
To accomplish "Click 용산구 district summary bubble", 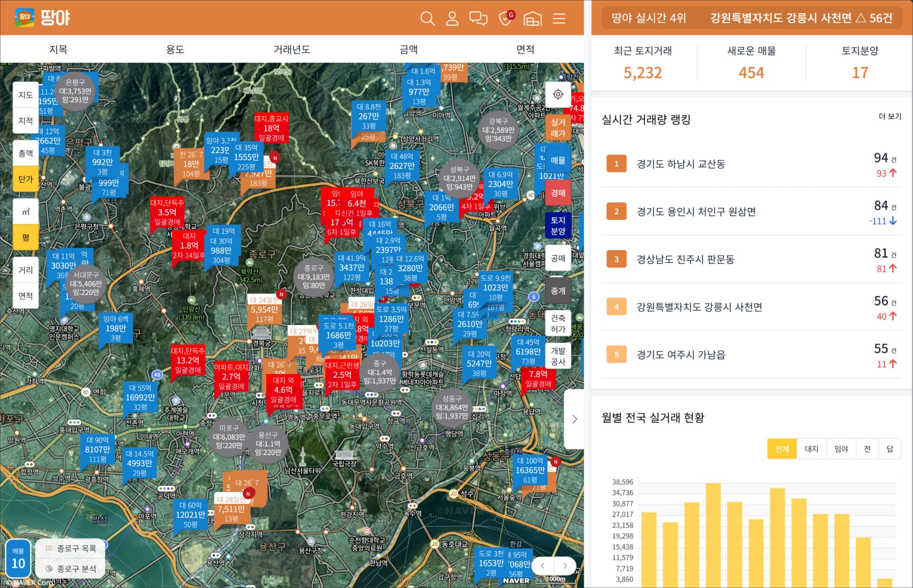I will (268, 443).
